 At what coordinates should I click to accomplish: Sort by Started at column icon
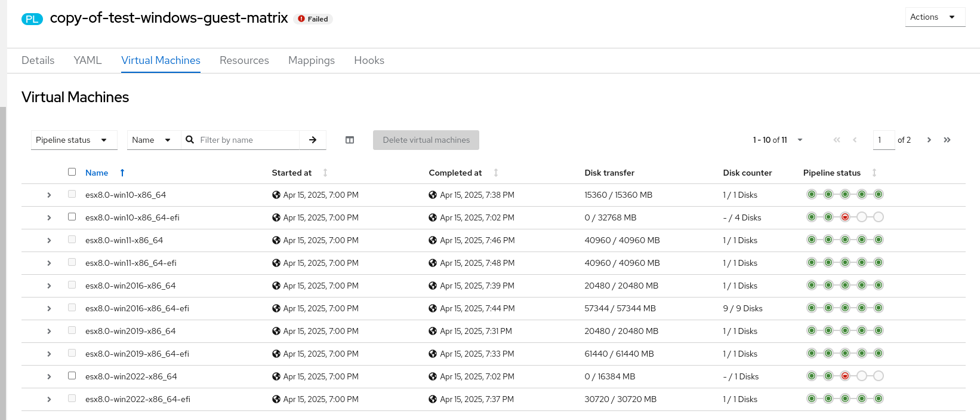coord(325,173)
